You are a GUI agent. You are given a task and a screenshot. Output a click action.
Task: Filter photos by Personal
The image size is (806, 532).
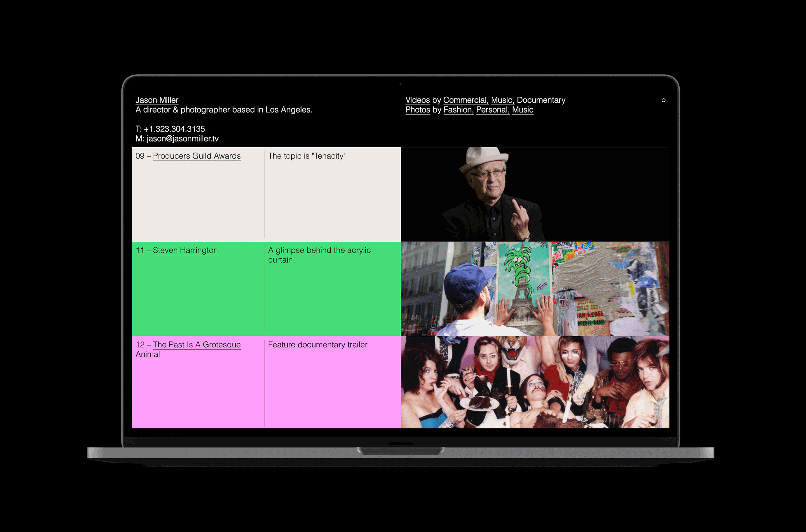pos(492,110)
